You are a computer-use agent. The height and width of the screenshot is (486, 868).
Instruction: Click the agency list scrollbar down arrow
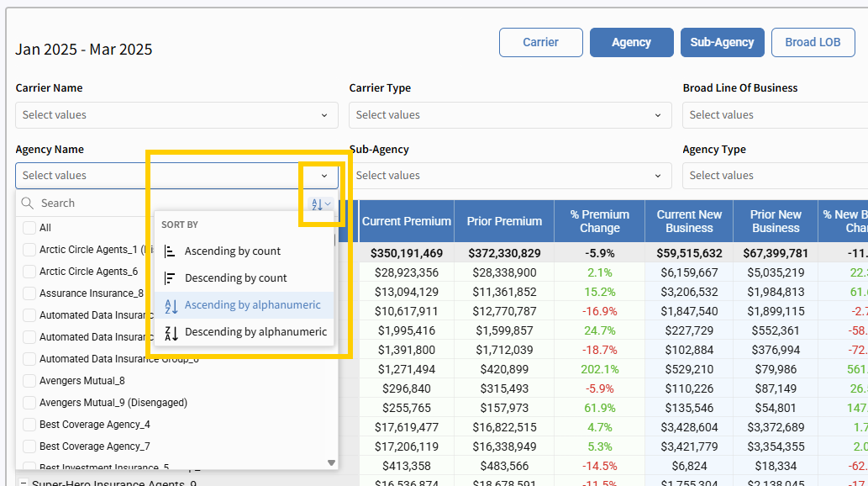[331, 462]
